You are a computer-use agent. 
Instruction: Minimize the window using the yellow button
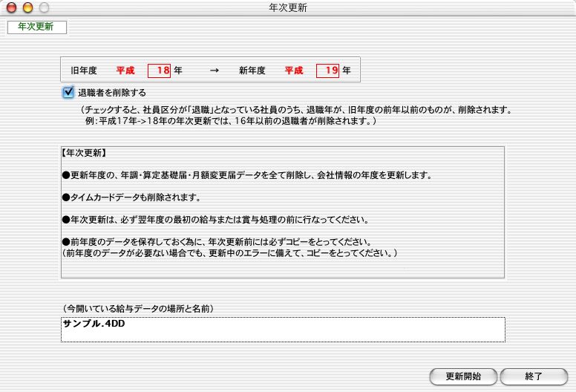[x=27, y=7]
